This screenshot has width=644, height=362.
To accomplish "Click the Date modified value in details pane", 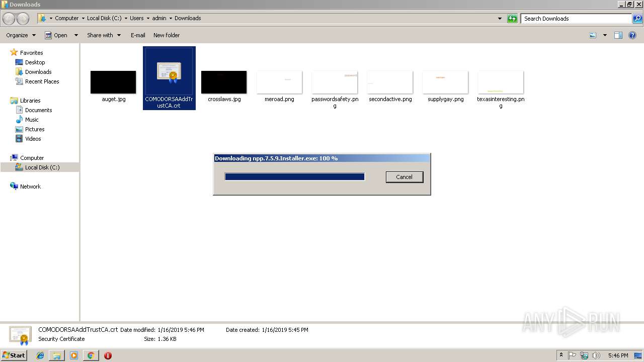I will coord(181,330).
